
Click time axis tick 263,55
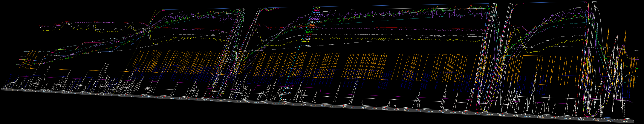coord(407,110)
